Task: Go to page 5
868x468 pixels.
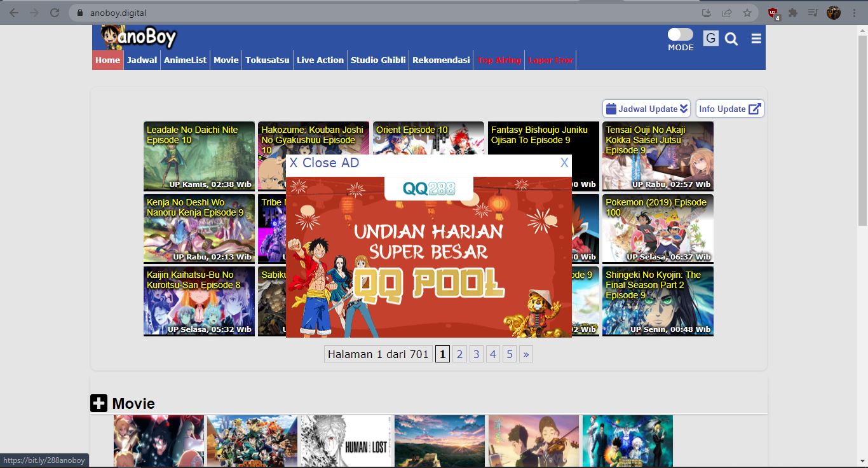Action: point(509,354)
